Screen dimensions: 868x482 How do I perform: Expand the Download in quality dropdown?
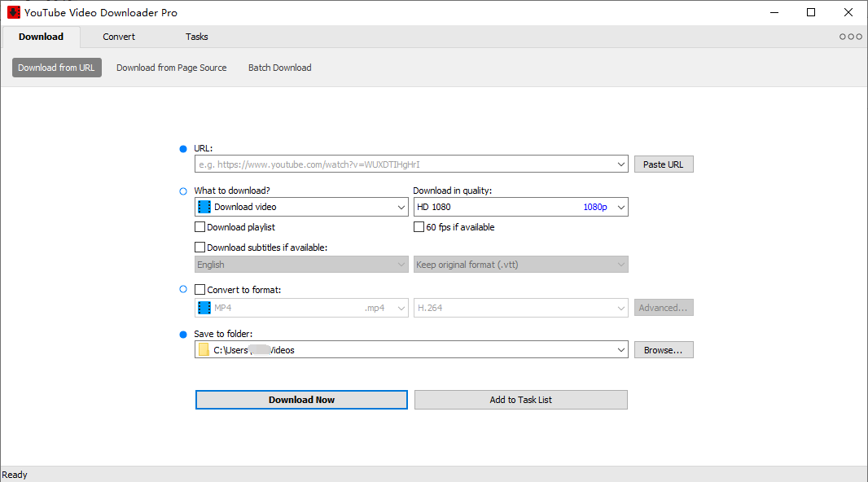click(620, 207)
